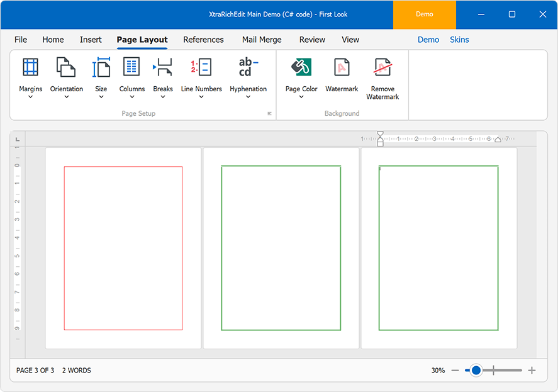This screenshot has width=558, height=392.
Task: Open the Breaks dropdown chevron
Action: tap(162, 98)
